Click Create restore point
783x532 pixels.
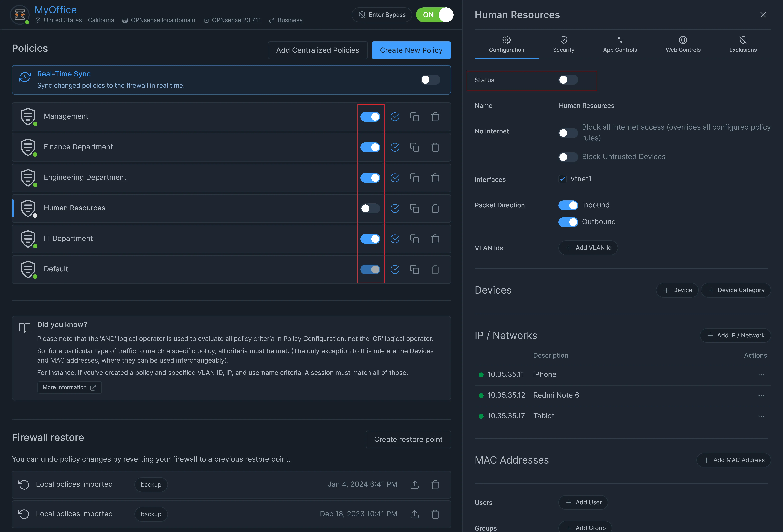pos(408,439)
